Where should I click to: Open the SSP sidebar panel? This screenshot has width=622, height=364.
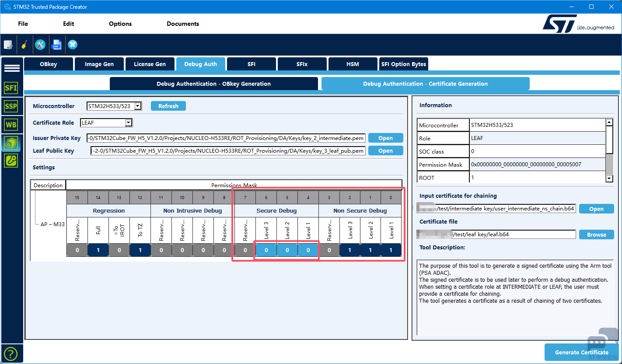[11, 106]
